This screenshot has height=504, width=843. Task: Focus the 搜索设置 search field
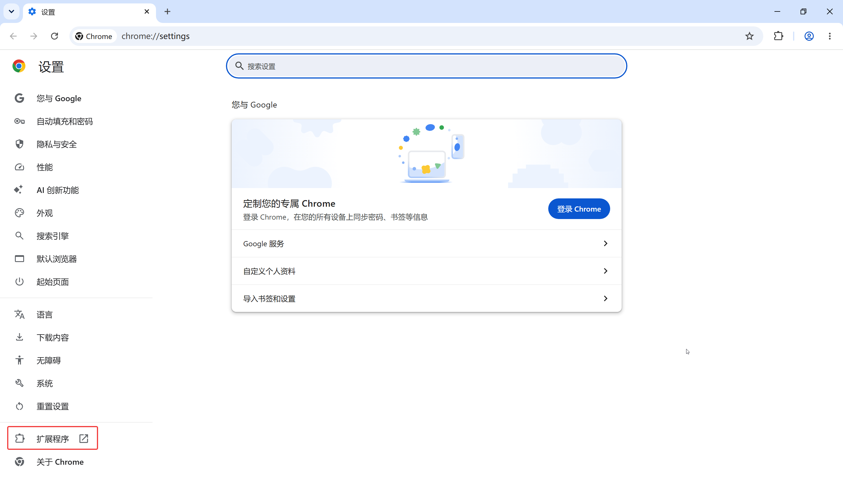426,66
